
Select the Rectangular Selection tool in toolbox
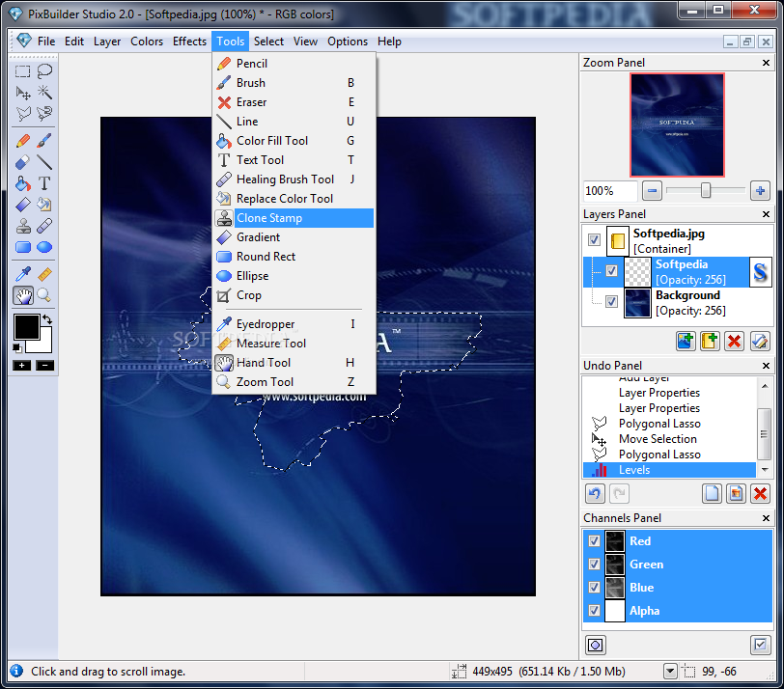tap(22, 71)
